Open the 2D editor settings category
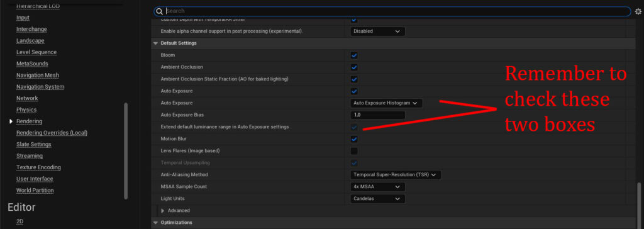This screenshot has width=644, height=229. click(19, 221)
